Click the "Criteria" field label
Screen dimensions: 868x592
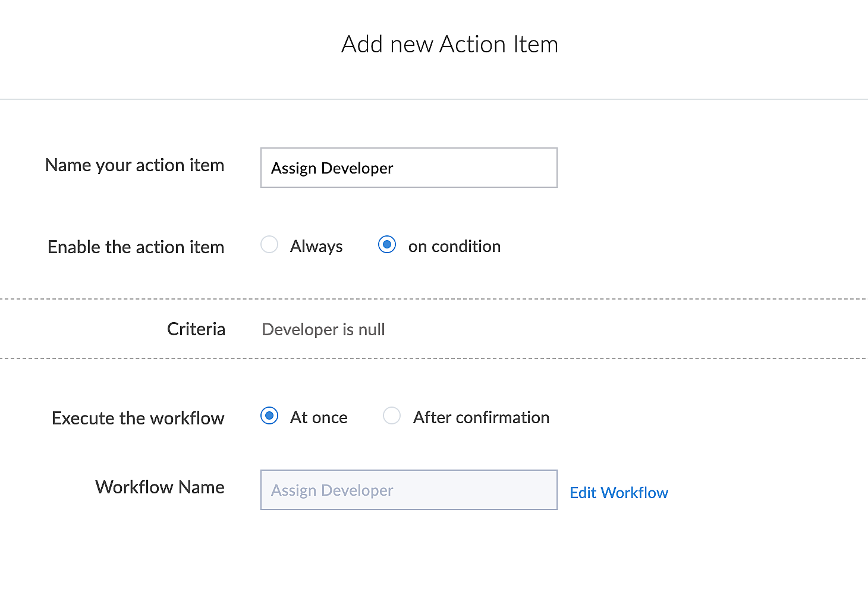click(196, 329)
